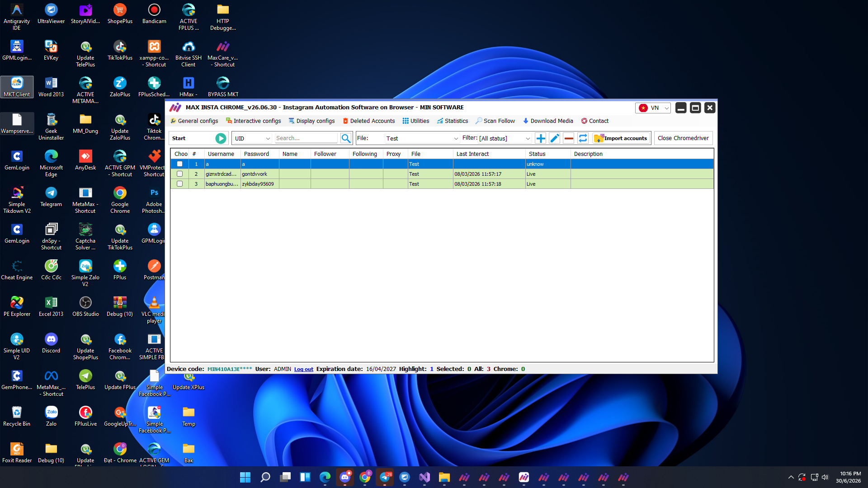
Task: Click the Windows Start button on taskbar
Action: [x=245, y=477]
